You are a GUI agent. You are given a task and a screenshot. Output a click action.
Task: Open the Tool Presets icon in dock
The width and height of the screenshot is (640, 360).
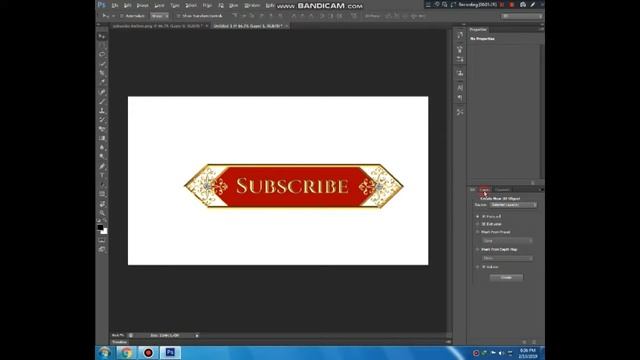460,112
